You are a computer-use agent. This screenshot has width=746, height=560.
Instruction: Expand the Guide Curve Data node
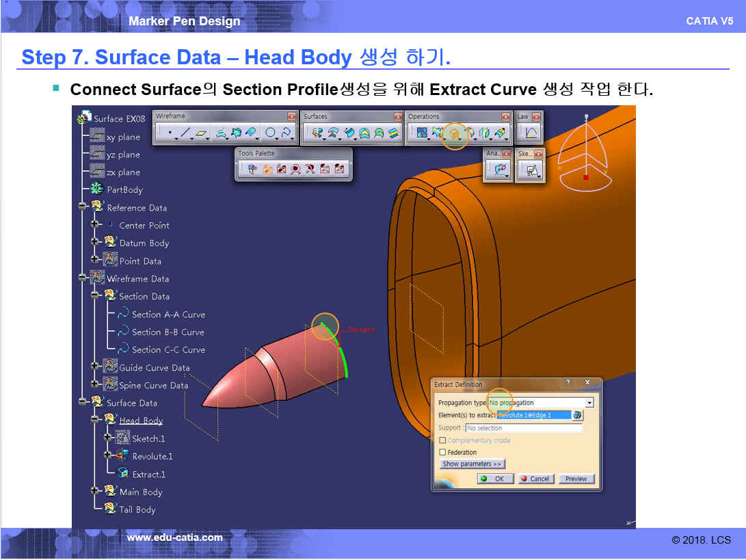[x=95, y=366]
